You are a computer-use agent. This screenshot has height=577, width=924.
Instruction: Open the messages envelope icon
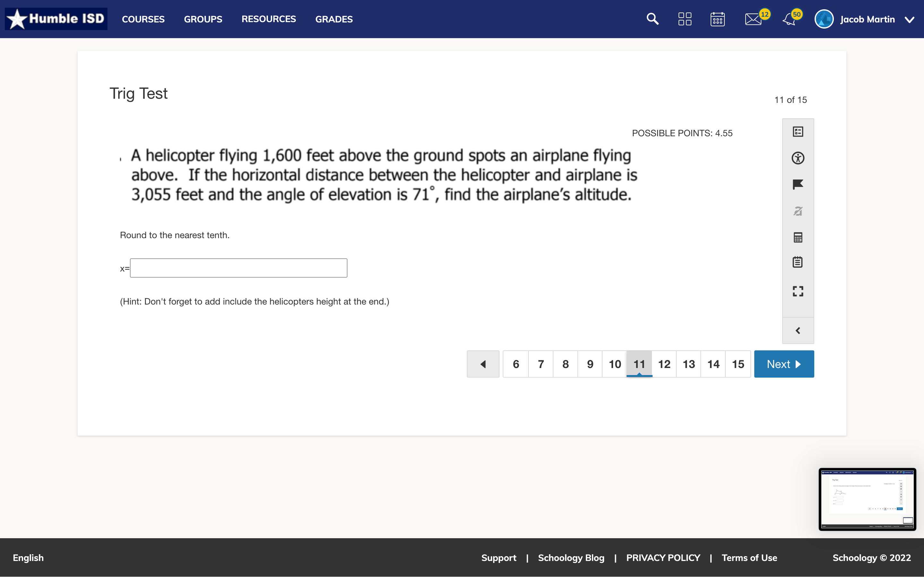tap(753, 19)
